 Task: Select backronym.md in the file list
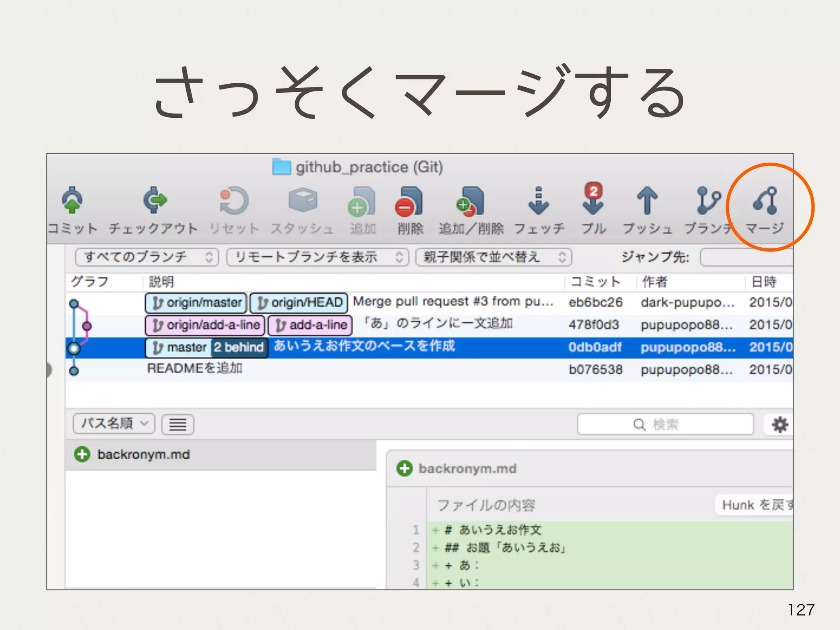144,454
